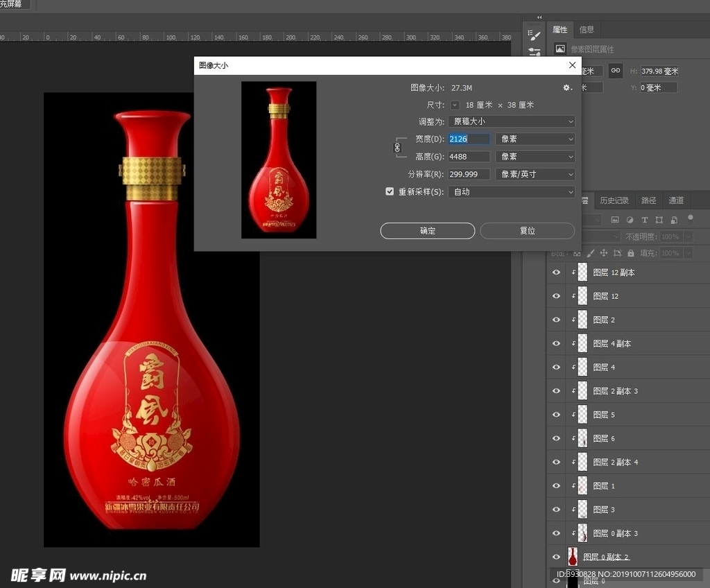Switch to the 路径 Paths tab

(x=648, y=200)
